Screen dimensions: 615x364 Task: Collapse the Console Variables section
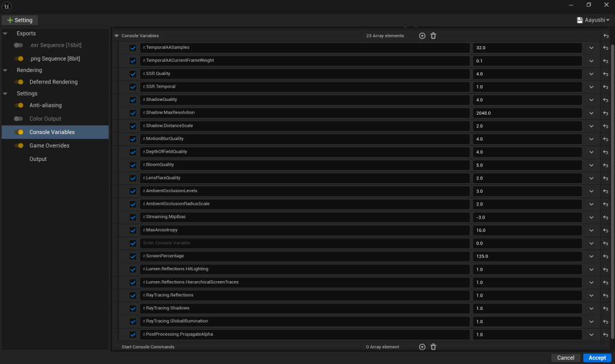click(117, 36)
